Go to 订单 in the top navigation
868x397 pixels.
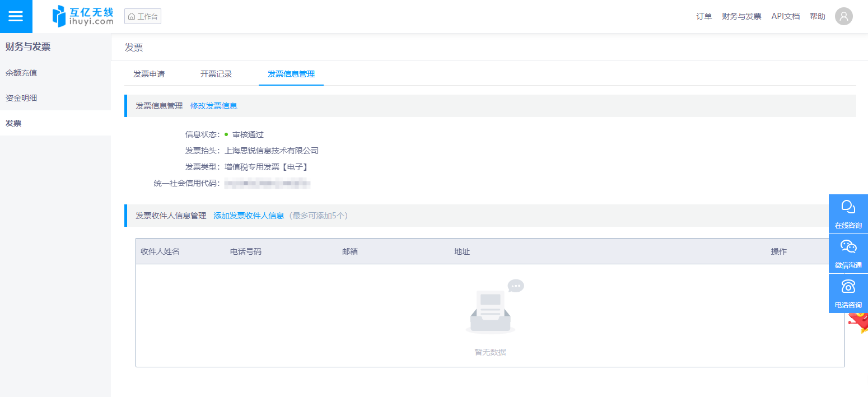pos(704,16)
